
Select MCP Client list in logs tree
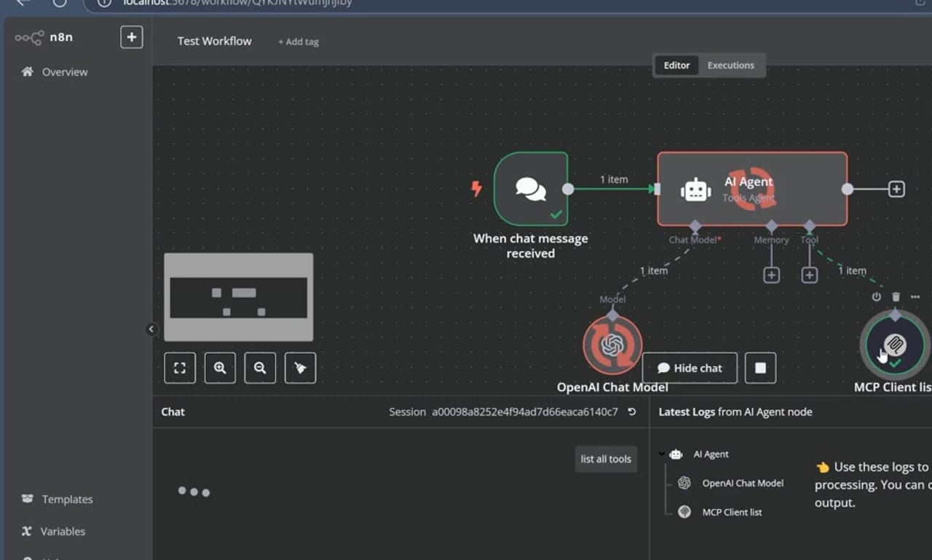[732, 512]
